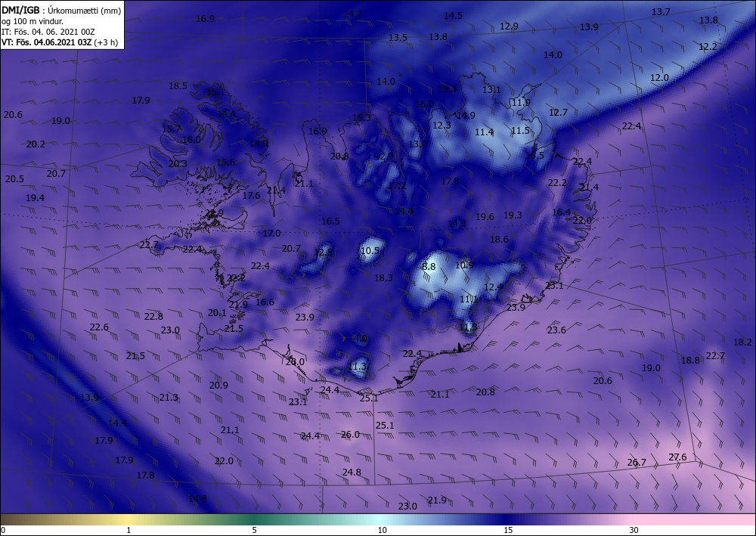Click the map value "20.1"
This screenshot has width=756, height=536.
[217, 313]
